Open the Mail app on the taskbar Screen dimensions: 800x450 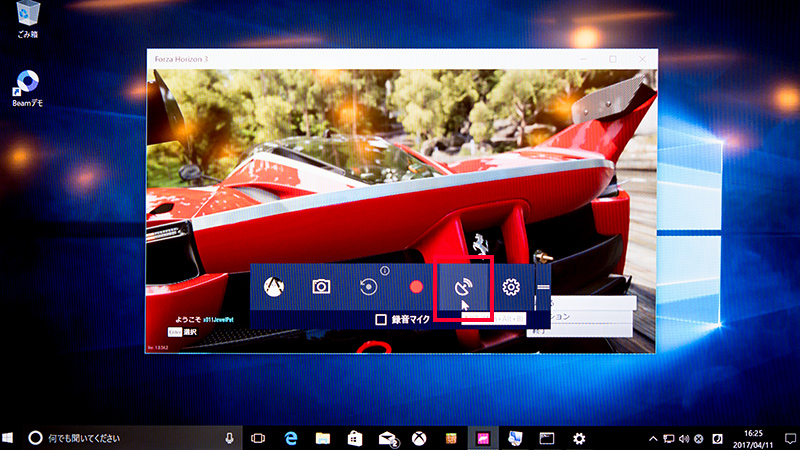(x=388, y=438)
